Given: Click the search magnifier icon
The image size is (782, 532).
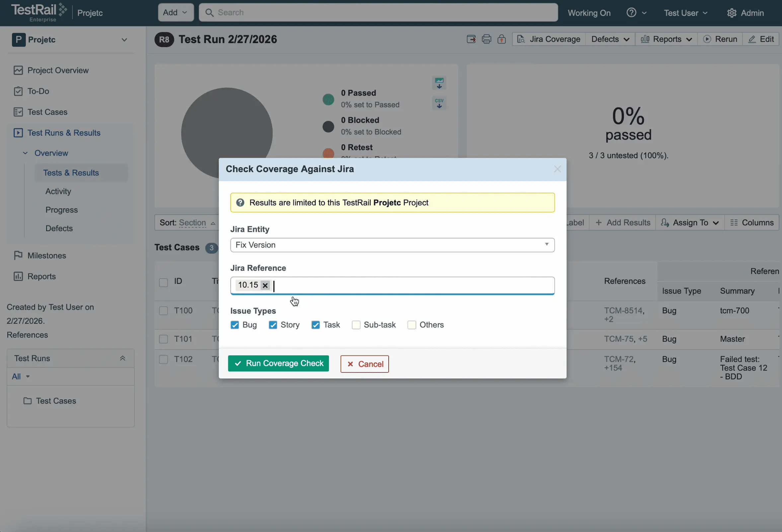Looking at the screenshot, I should (x=209, y=13).
